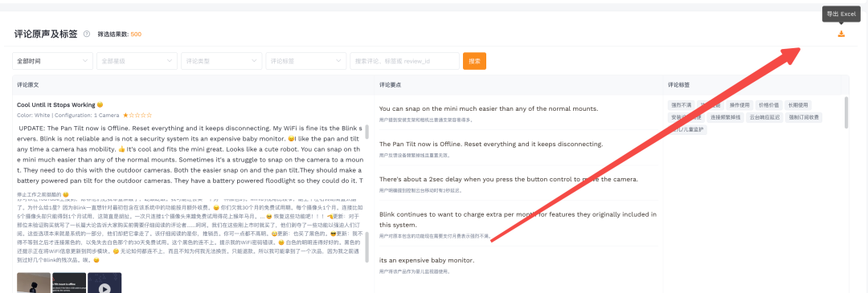This screenshot has height=293, width=868.
Task: Open the 评论类型 review type dropdown
Action: pyautogui.click(x=222, y=61)
